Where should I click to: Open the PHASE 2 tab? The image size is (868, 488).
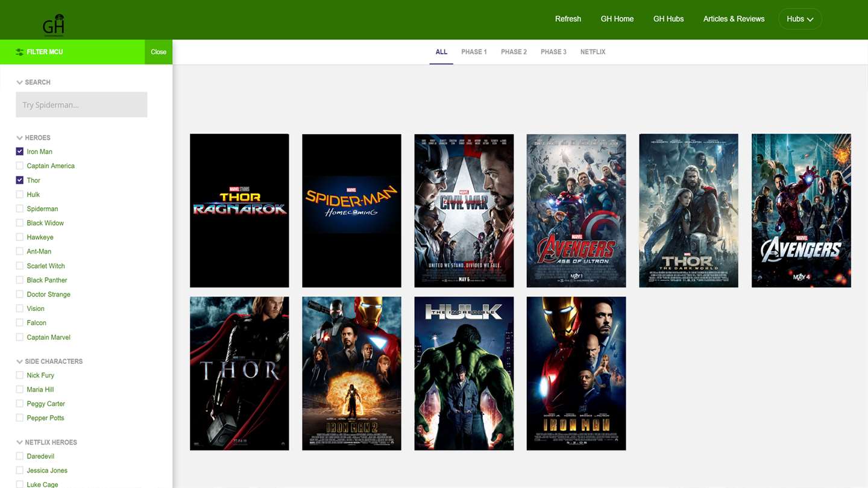click(x=514, y=52)
